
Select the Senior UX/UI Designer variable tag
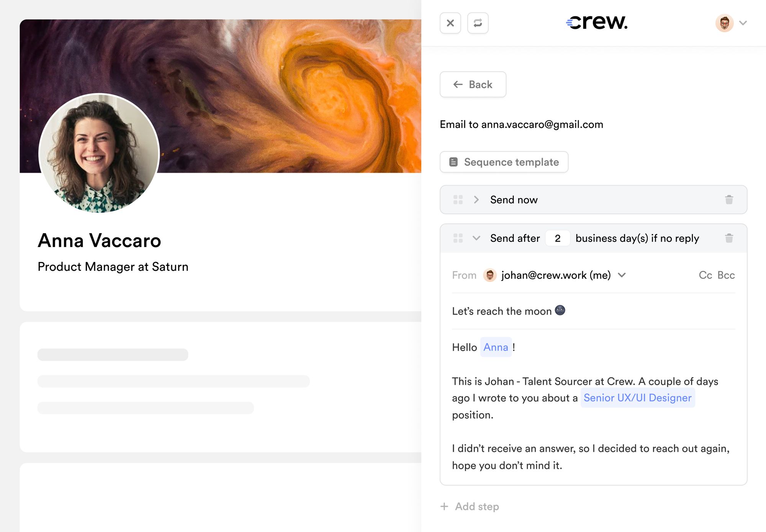(637, 398)
